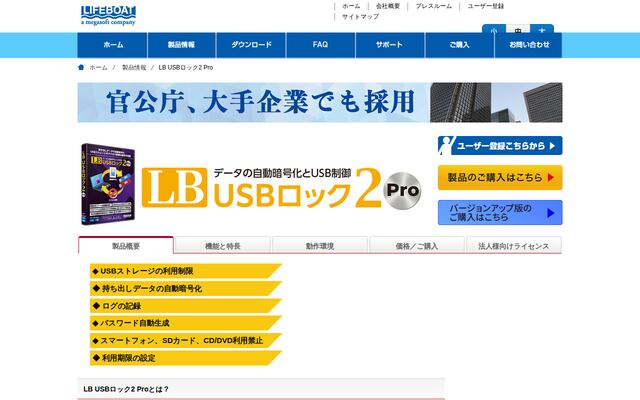Click ホーム breadcrumb link

coord(98,67)
